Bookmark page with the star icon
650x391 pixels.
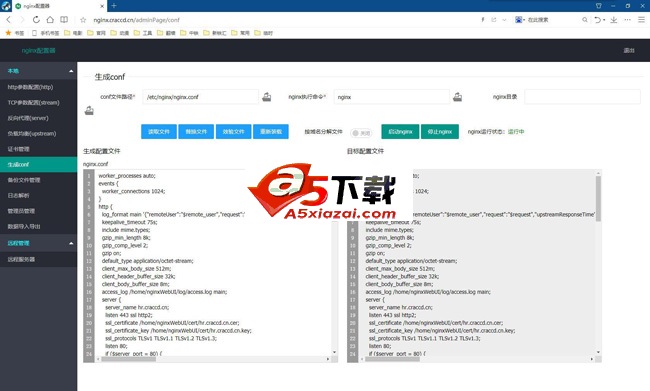(83, 19)
